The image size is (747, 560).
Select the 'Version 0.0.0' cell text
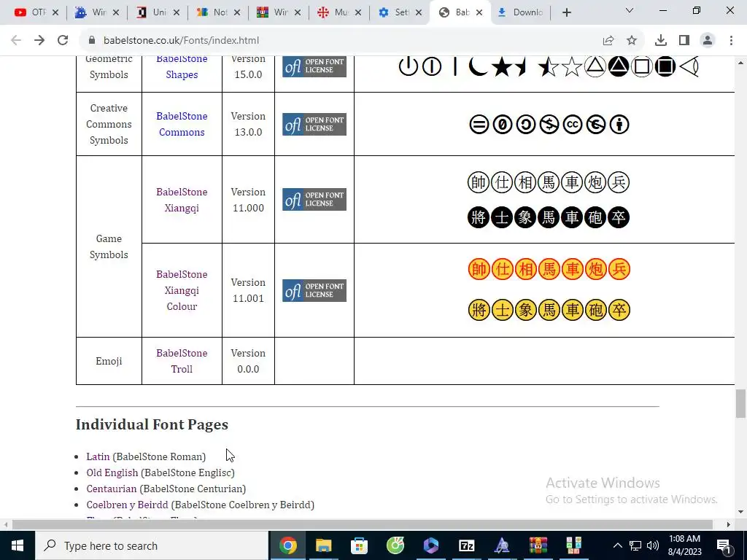click(x=248, y=361)
